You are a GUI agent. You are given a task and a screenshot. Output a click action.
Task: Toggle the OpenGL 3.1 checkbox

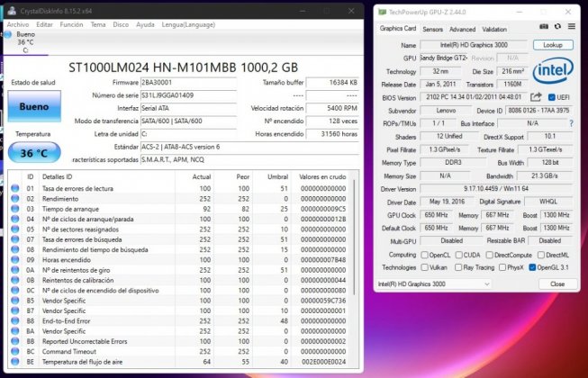pyautogui.click(x=532, y=267)
